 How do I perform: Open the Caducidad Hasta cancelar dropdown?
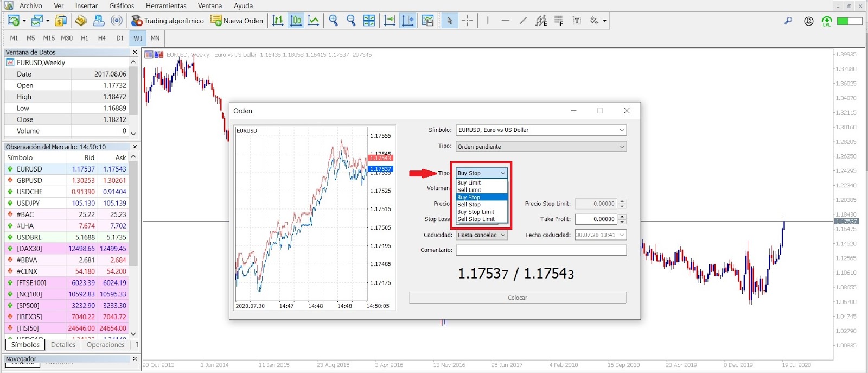tap(503, 235)
